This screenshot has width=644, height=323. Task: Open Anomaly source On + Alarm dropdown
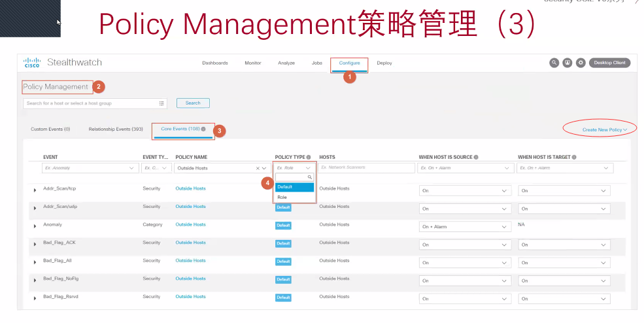[465, 227]
